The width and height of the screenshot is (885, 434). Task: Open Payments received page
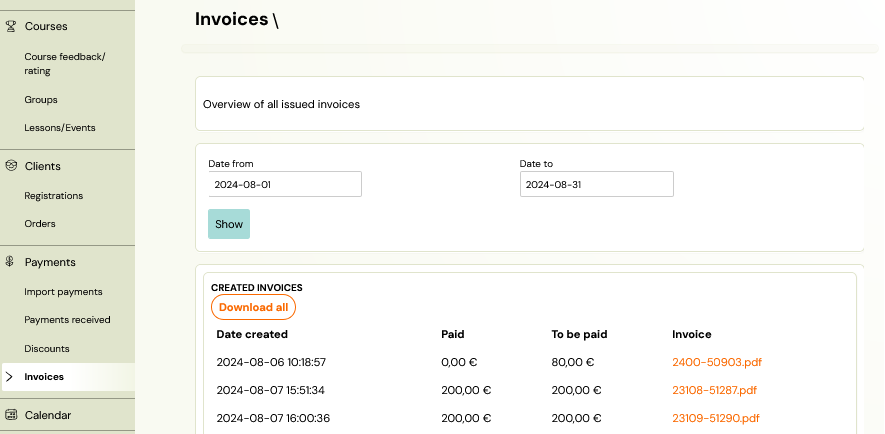click(67, 319)
